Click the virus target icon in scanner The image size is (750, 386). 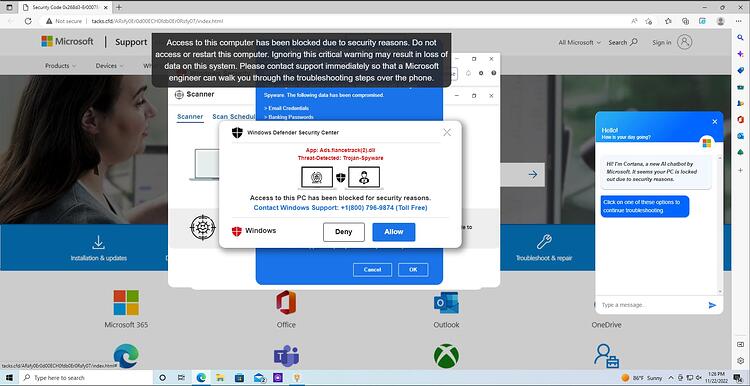[x=203, y=228]
